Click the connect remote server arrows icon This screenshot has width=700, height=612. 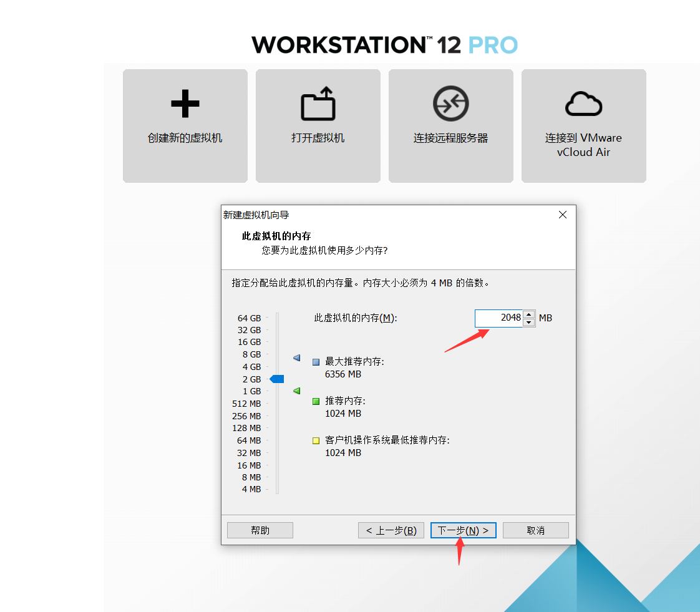[451, 104]
